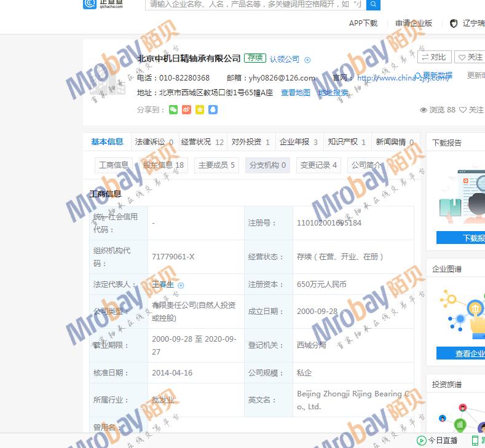
Task: Click the shield user avatar icon
Action: [x=454, y=23]
